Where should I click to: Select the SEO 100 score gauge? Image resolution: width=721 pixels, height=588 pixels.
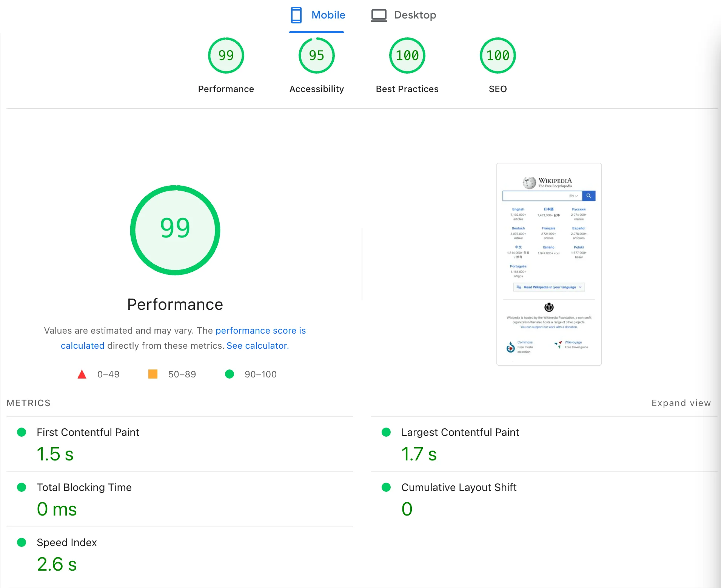click(498, 56)
